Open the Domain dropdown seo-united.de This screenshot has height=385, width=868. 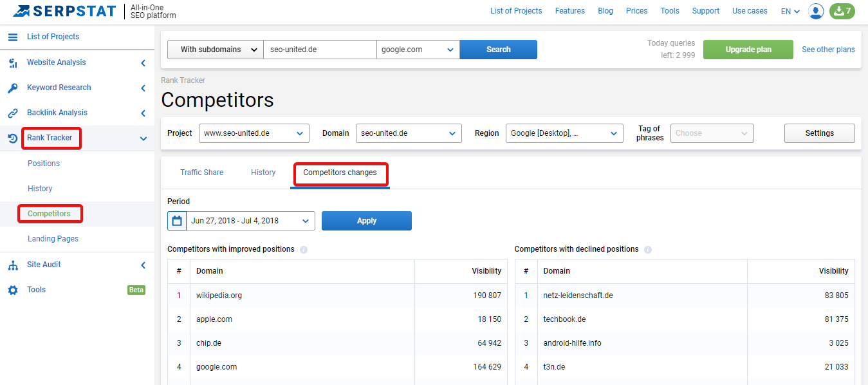[409, 133]
